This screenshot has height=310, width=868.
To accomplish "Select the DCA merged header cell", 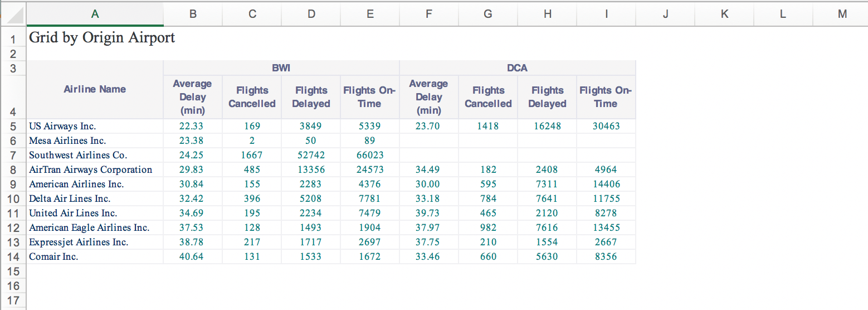I will 517,68.
